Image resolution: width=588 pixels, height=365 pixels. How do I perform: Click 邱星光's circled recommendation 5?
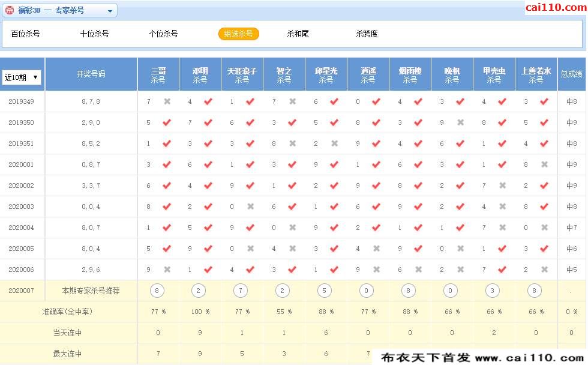point(325,291)
